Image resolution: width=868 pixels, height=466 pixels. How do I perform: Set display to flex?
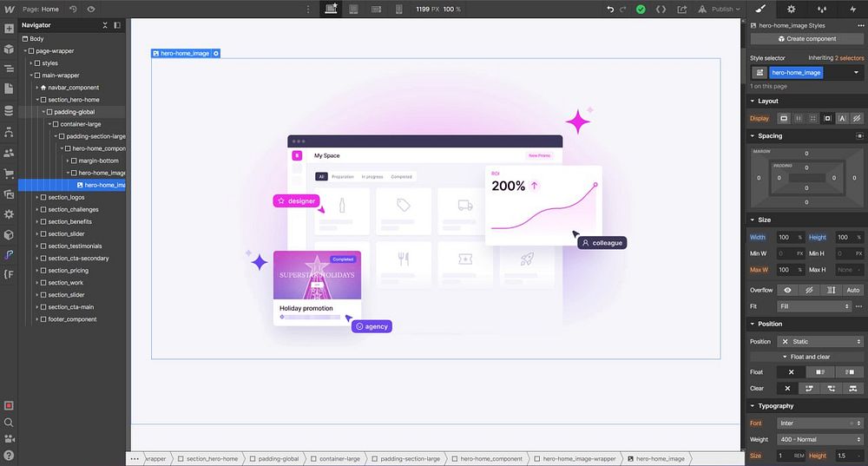[x=799, y=118]
